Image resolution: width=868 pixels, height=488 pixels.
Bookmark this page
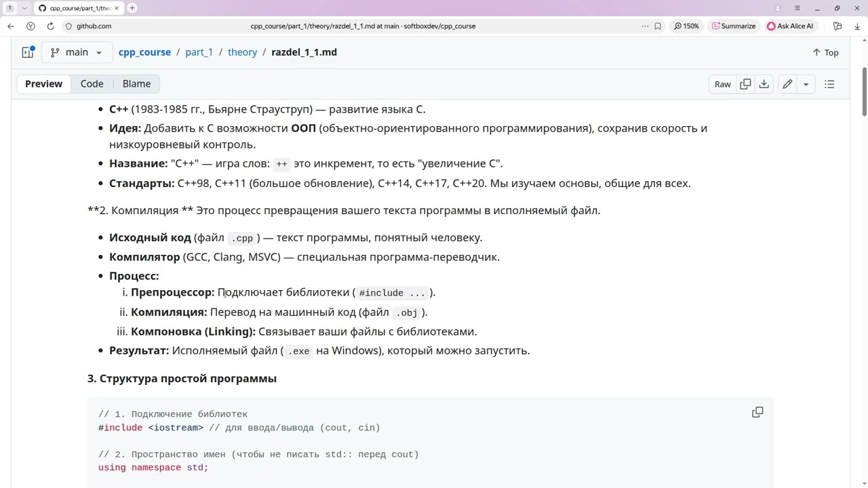click(658, 26)
